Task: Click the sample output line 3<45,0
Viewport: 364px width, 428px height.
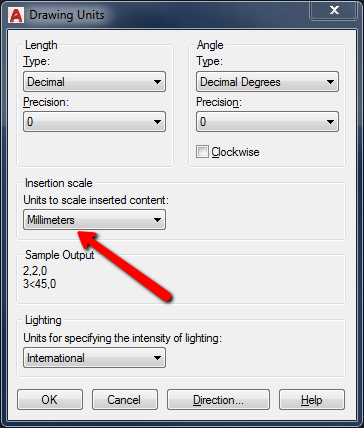Action: pos(39,284)
